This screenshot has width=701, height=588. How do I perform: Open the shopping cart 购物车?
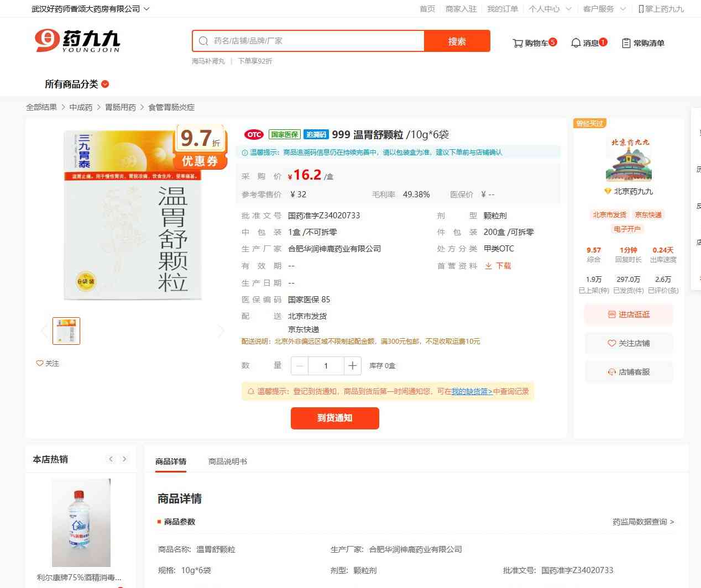534,43
